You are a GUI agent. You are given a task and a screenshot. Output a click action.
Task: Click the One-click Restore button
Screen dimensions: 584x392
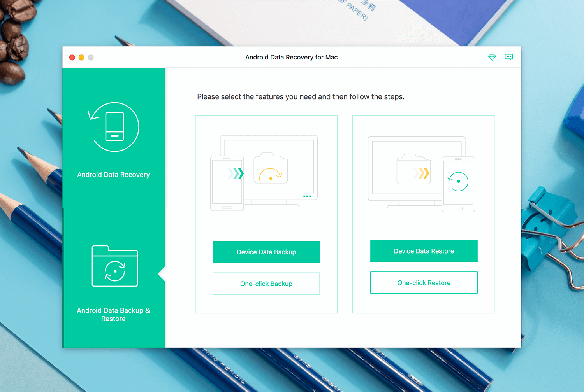coord(424,283)
